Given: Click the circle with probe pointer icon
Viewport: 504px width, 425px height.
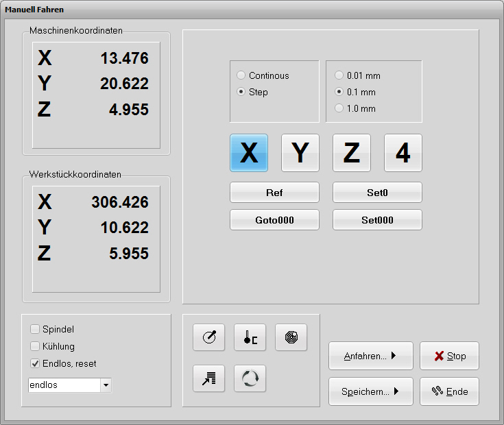Looking at the screenshot, I should click(x=209, y=337).
